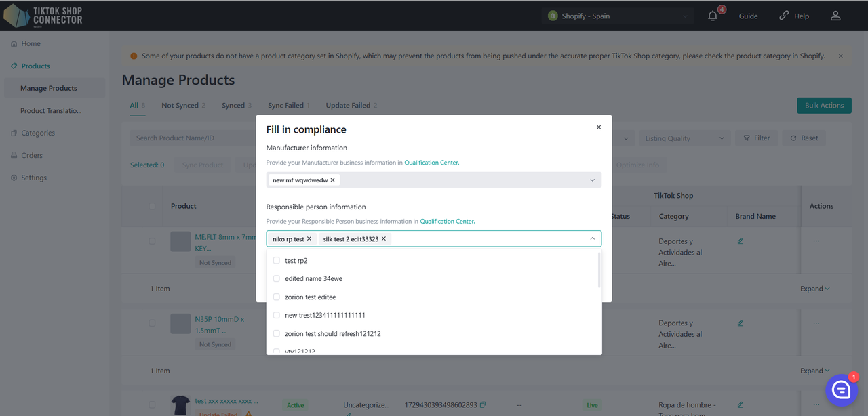Remove the 'new mf wqwdwedw' tag
Image resolution: width=868 pixels, height=416 pixels.
332,180
